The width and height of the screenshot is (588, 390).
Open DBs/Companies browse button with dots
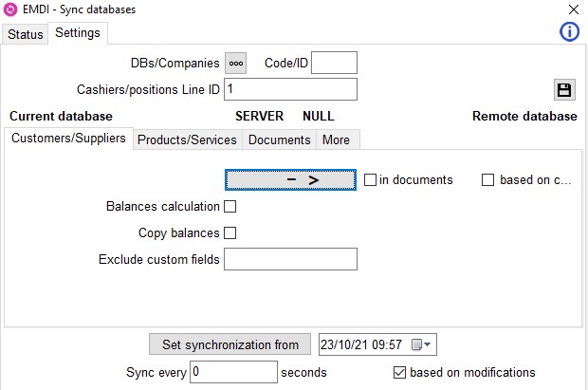click(235, 63)
